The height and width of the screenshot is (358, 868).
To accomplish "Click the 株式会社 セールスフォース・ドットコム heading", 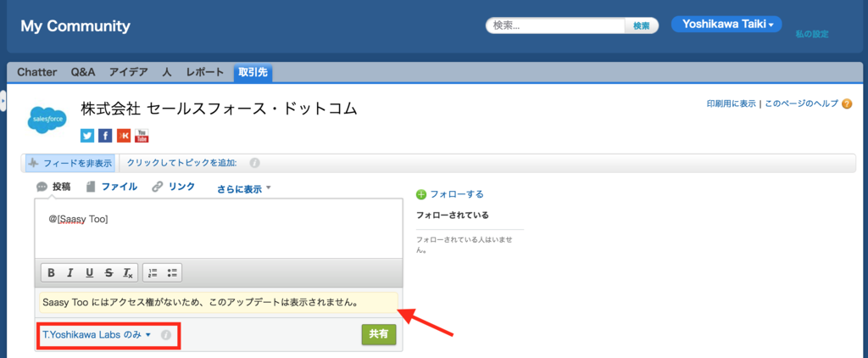I will tap(220, 109).
